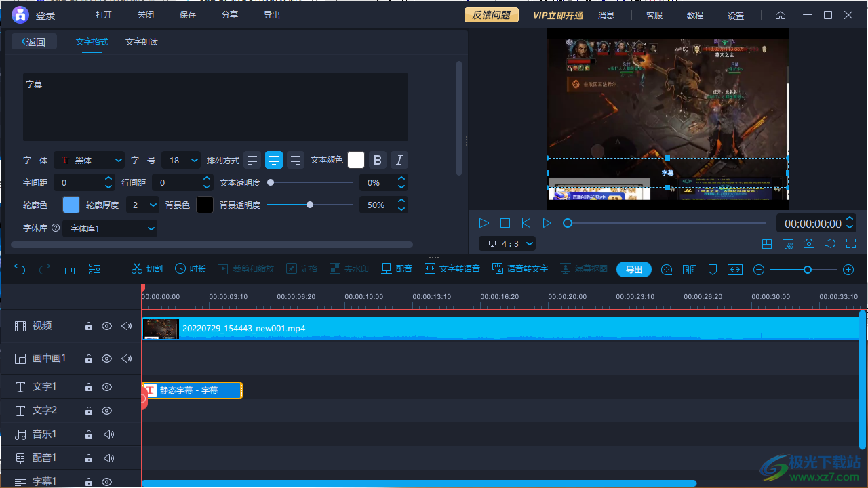This screenshot has width=868, height=488.
Task: Decrease 行间距 line spacing stepper
Action: 207,186
